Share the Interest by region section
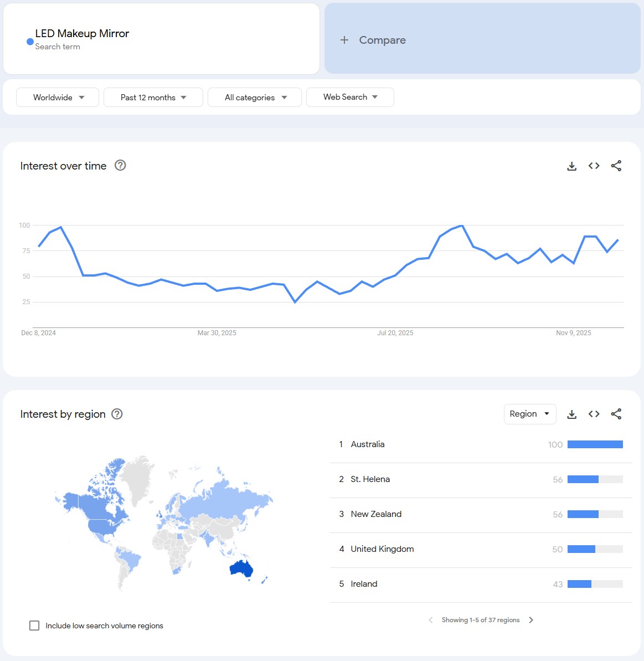Image resolution: width=644 pixels, height=661 pixels. [x=616, y=414]
